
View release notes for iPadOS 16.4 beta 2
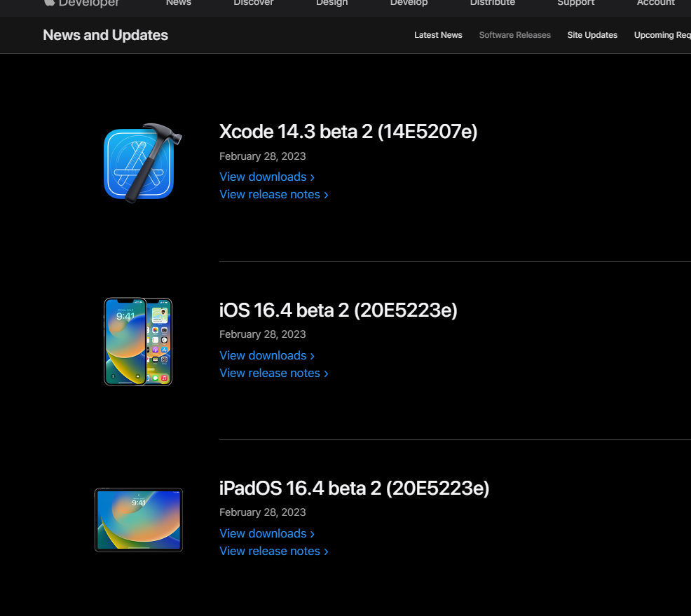(274, 551)
